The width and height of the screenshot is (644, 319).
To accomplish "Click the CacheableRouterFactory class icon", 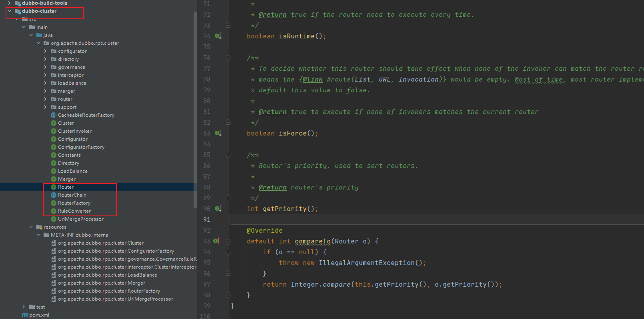I will [54, 115].
